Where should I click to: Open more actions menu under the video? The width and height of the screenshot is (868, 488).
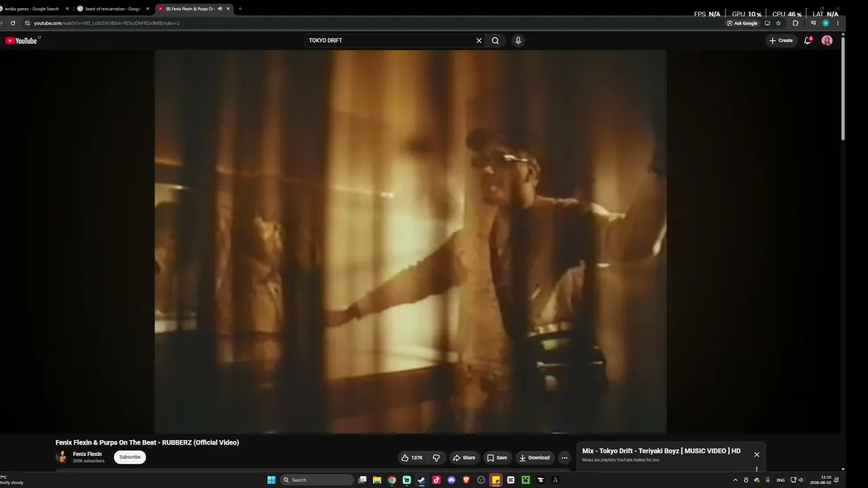(564, 457)
